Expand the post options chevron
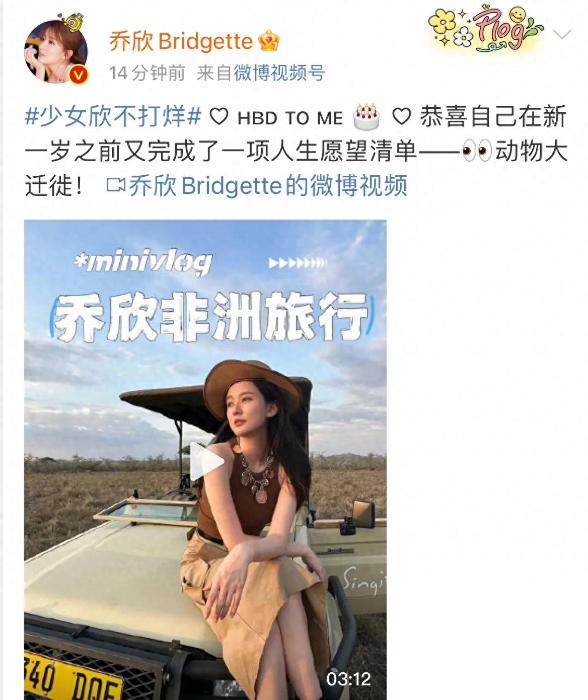Image resolution: width=588 pixels, height=700 pixels. (x=562, y=34)
